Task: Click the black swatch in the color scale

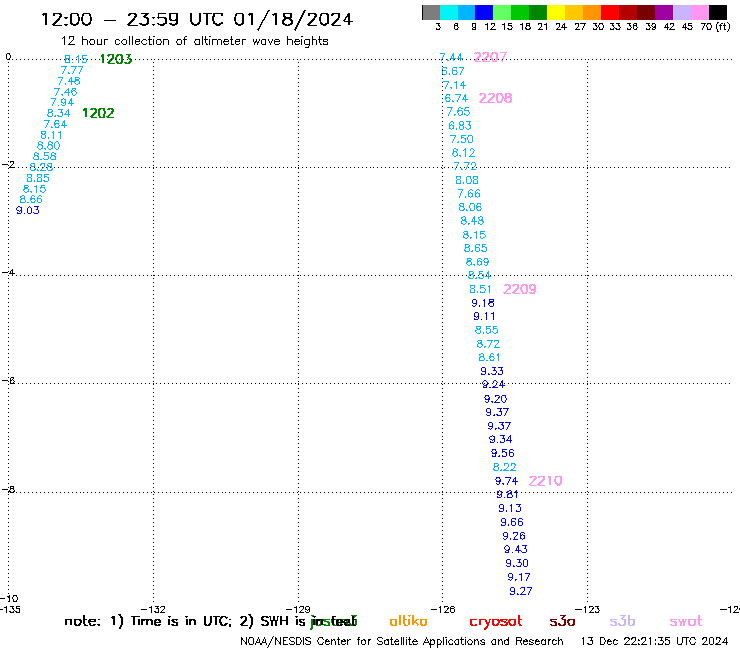Action: click(717, 12)
